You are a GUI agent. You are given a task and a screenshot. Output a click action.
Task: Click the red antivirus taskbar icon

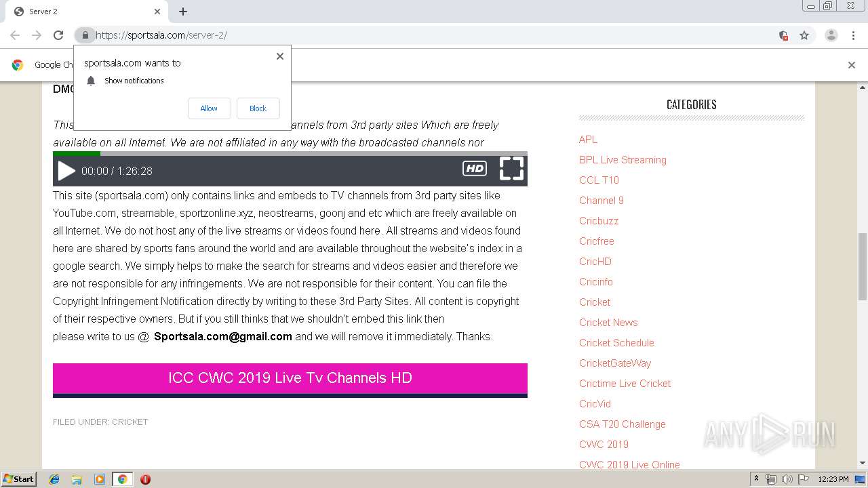click(x=145, y=479)
